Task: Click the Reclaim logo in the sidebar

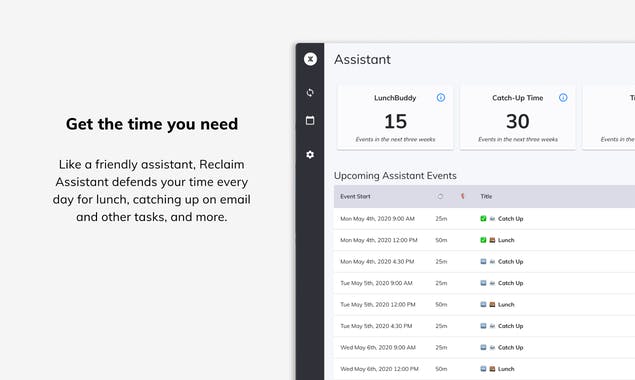Action: [x=310, y=59]
